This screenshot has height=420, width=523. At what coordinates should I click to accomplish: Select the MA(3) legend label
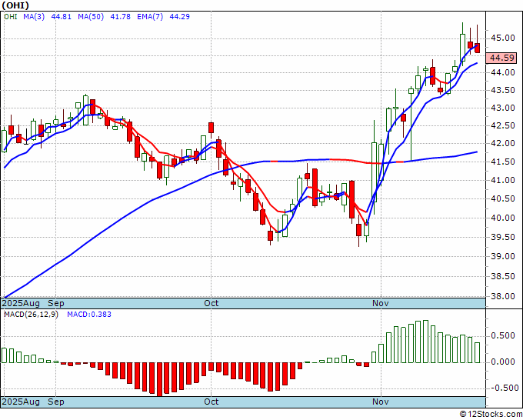34,16
